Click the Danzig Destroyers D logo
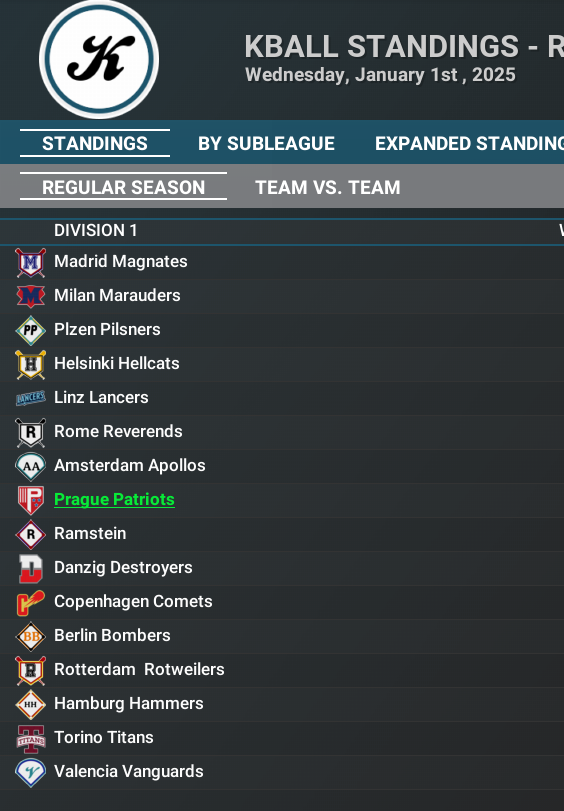This screenshot has width=564, height=811. (31, 568)
